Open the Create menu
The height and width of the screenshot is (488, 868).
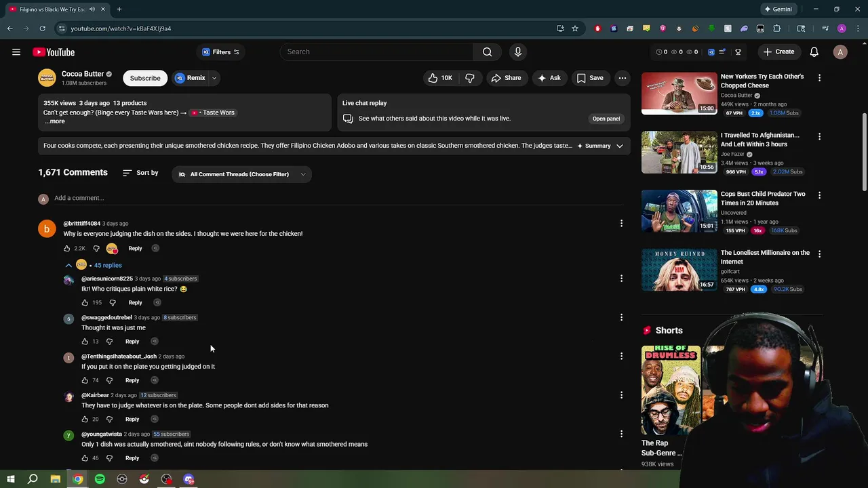778,52
